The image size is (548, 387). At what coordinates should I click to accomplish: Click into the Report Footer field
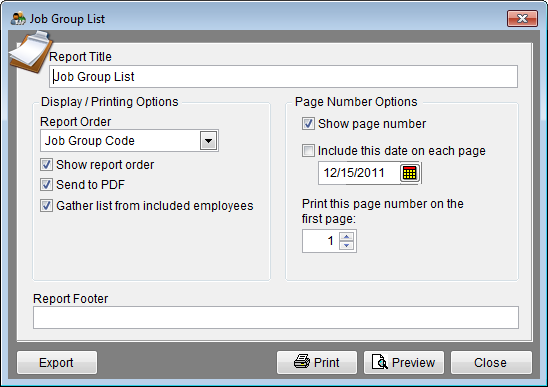click(276, 317)
